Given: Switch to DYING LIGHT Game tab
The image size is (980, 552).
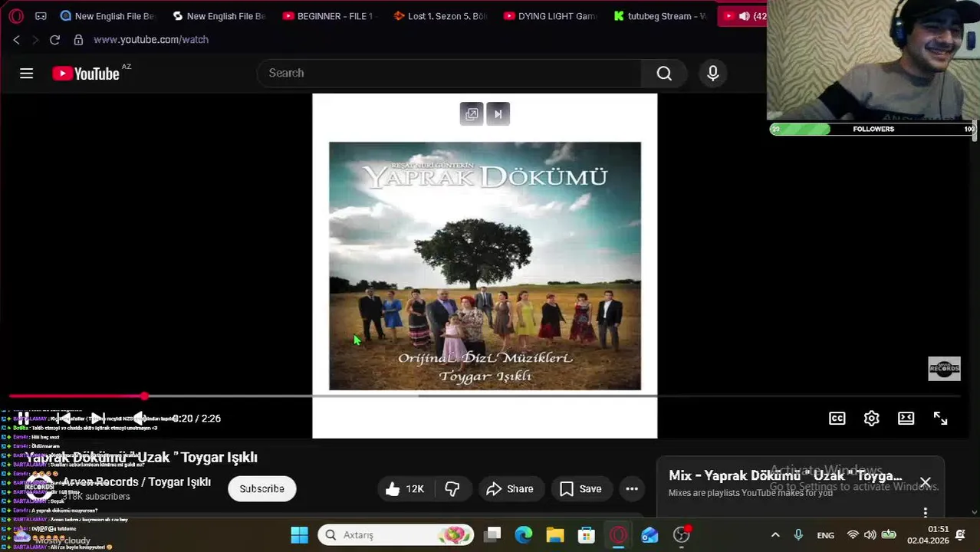Looking at the screenshot, I should (551, 15).
